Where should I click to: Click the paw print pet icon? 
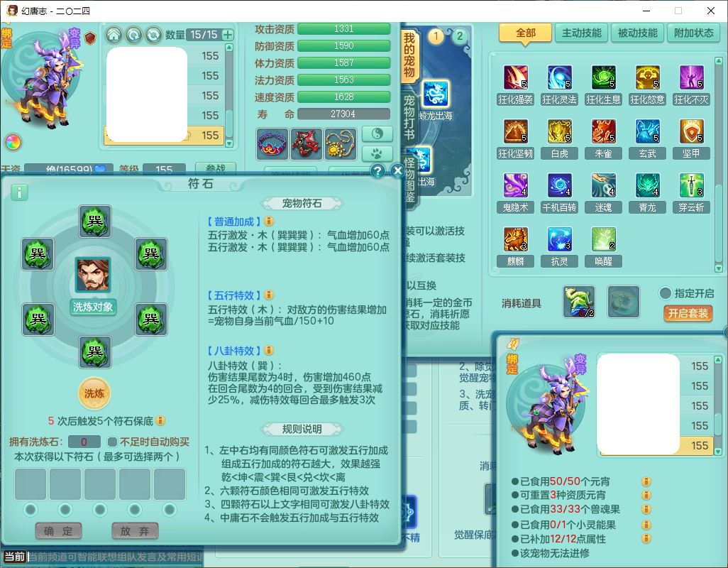(377, 153)
